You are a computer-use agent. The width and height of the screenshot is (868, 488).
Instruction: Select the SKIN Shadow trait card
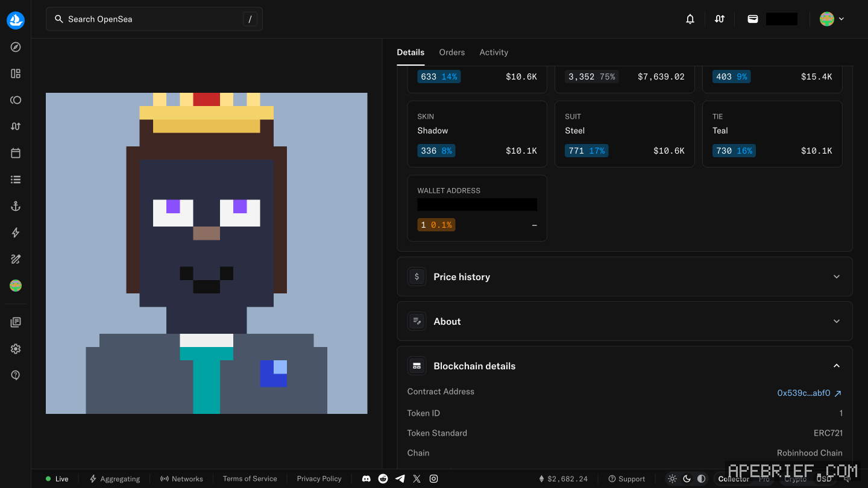[477, 134]
